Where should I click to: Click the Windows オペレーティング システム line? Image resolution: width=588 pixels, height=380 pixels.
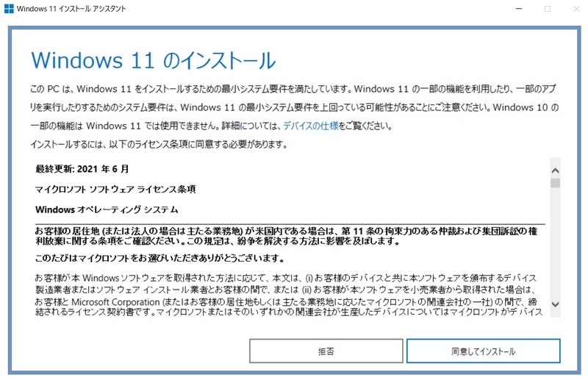pos(107,209)
